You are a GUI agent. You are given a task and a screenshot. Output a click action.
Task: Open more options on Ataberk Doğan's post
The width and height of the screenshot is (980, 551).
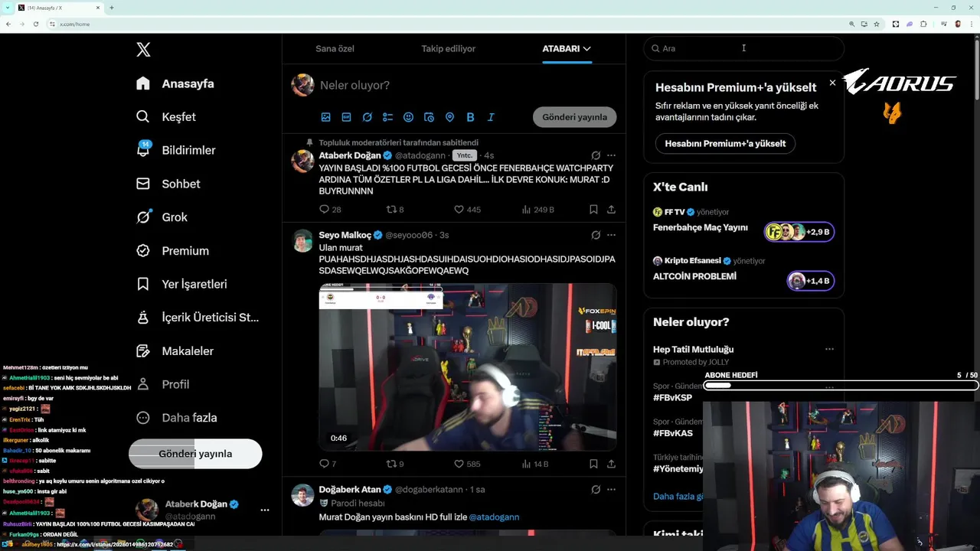[x=611, y=155]
